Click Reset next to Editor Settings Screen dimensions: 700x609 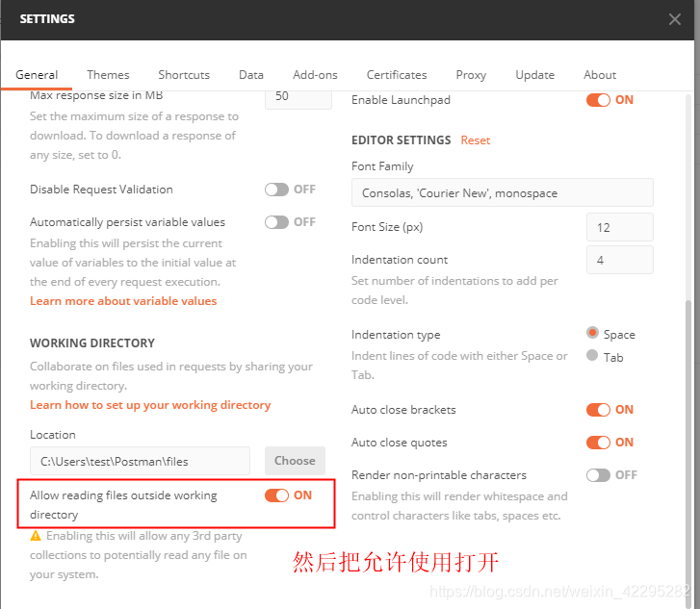[x=476, y=140]
